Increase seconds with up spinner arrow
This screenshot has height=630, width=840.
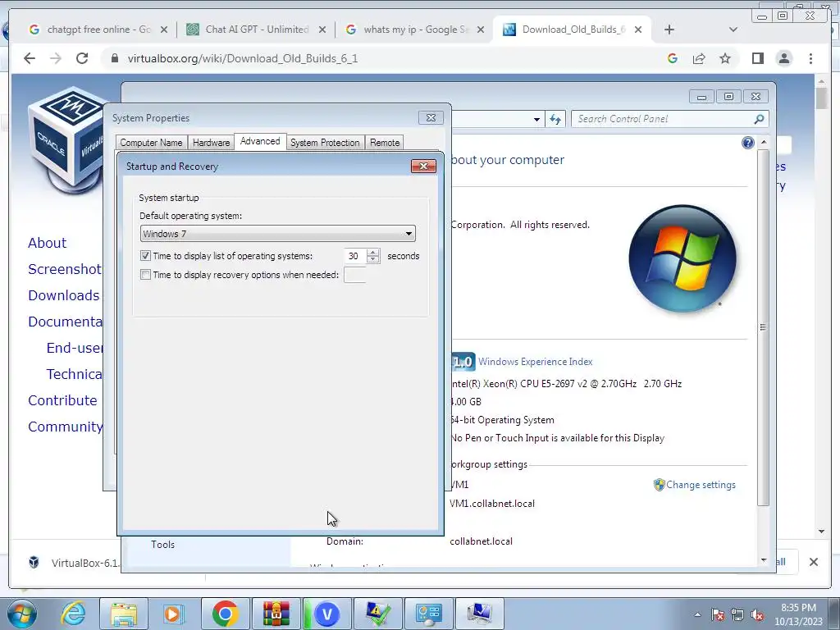(373, 253)
